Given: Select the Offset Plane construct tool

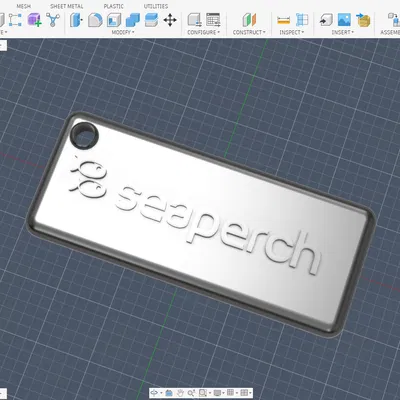Looking at the screenshot, I should [249, 20].
